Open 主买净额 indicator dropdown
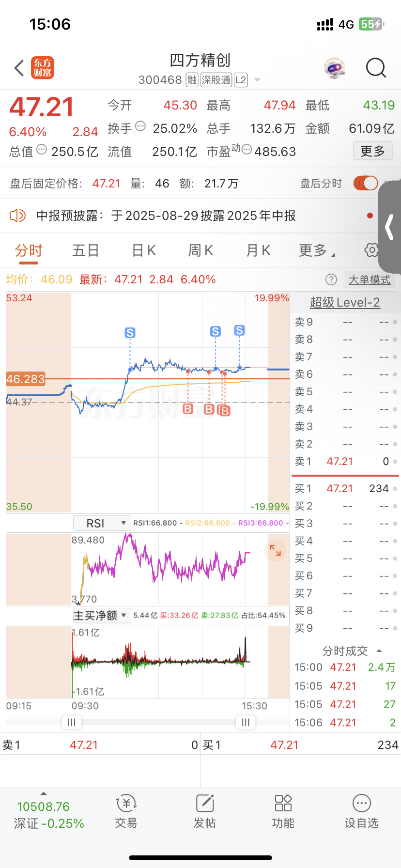 (102, 615)
